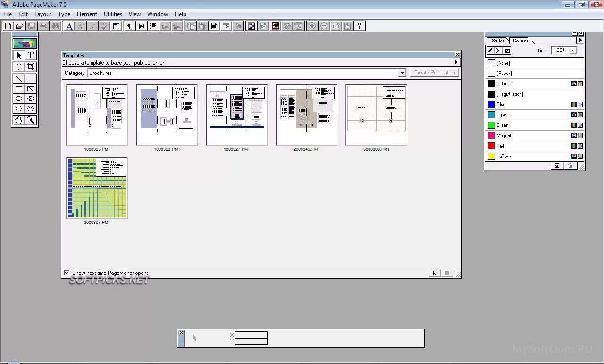Click the Character Specs large A icon
Screen dimensions: 604x364
coord(69,26)
